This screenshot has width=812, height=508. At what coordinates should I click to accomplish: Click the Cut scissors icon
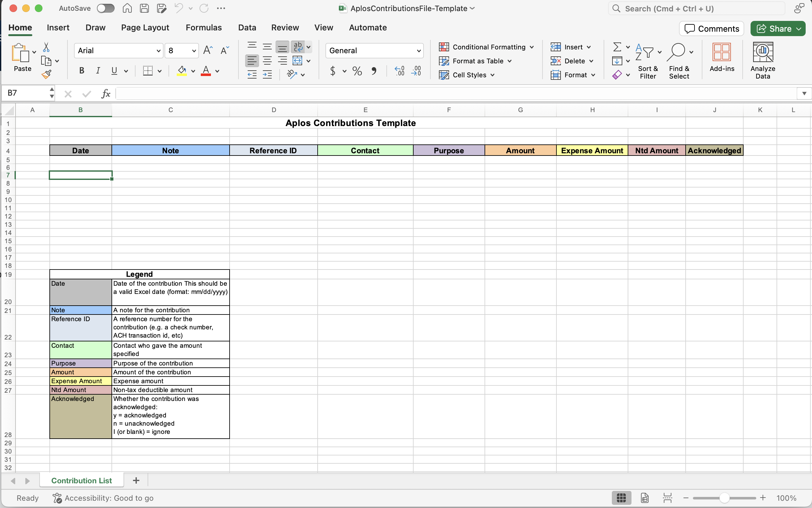(46, 48)
